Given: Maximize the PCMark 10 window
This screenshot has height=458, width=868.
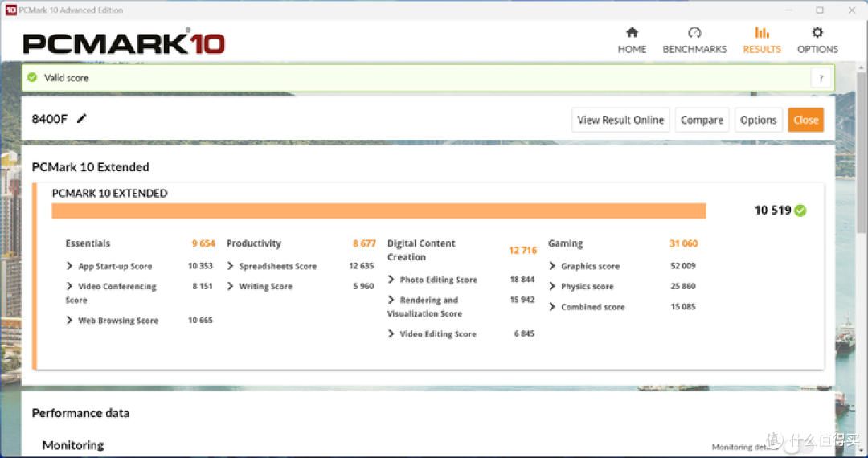Looking at the screenshot, I should point(819,10).
